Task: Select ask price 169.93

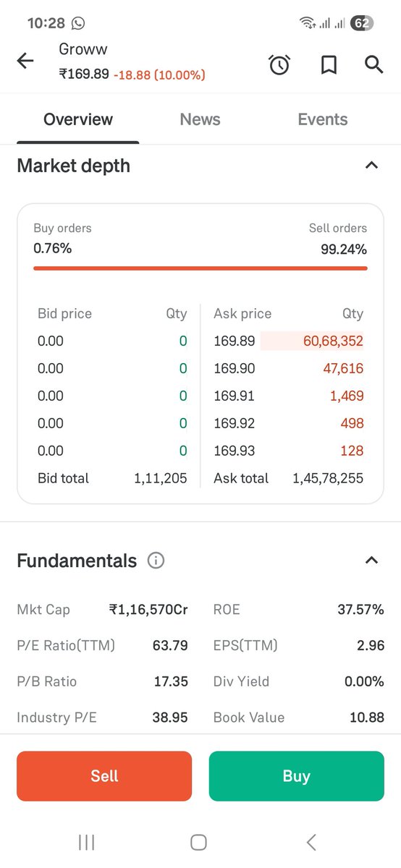Action: pos(234,451)
